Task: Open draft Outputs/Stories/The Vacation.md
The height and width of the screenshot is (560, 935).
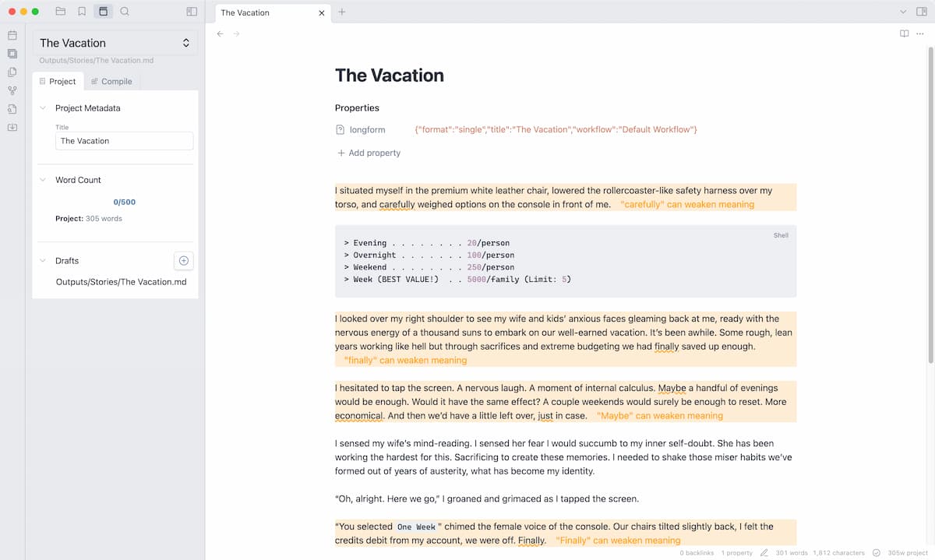Action: [121, 282]
